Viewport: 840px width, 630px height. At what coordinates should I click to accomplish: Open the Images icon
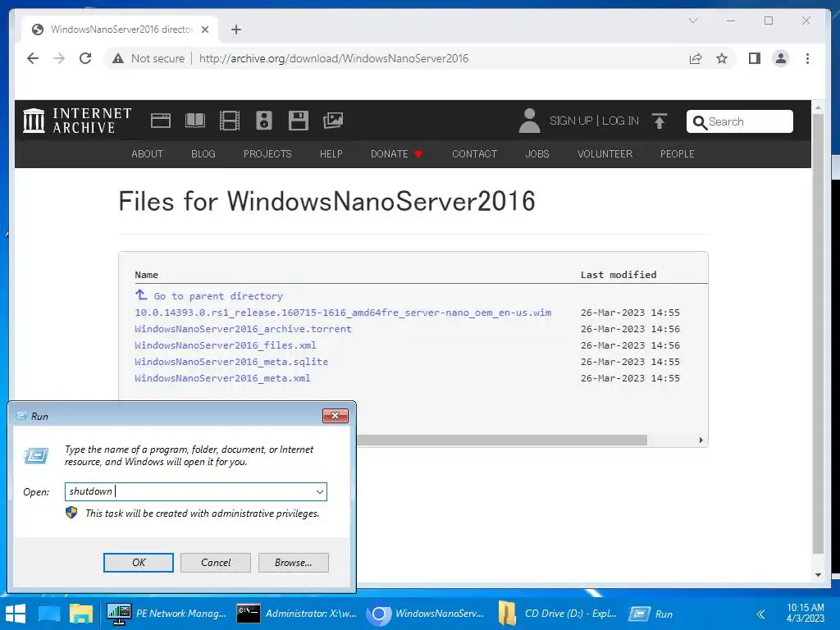[x=333, y=121]
